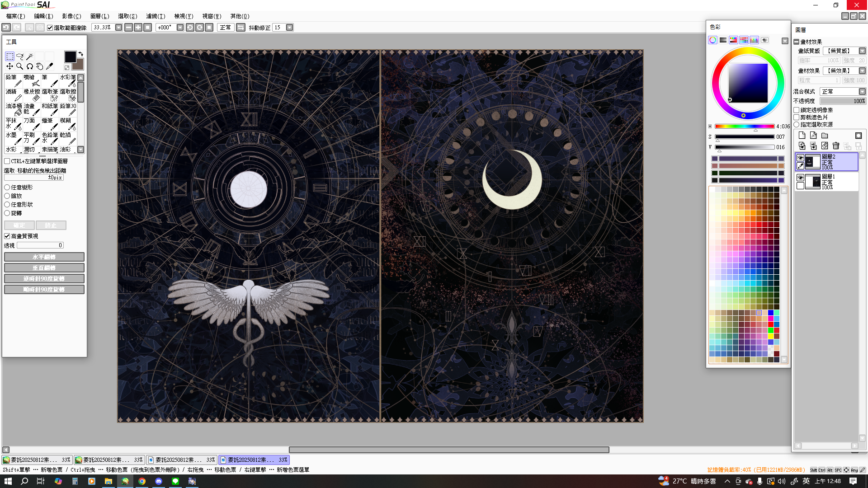Open the color panel options dropdown arrow
The height and width of the screenshot is (488, 868).
(x=785, y=41)
